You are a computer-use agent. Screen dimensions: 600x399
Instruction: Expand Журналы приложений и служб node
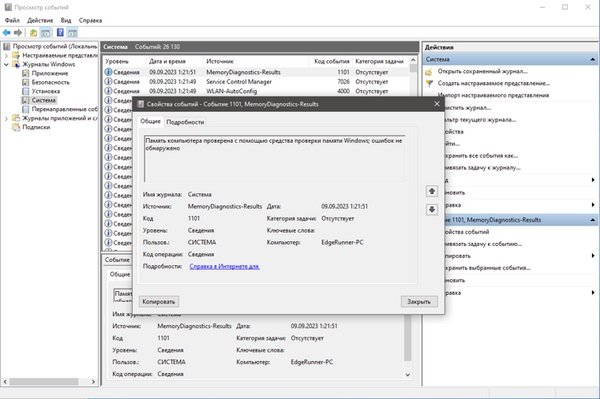[7, 118]
